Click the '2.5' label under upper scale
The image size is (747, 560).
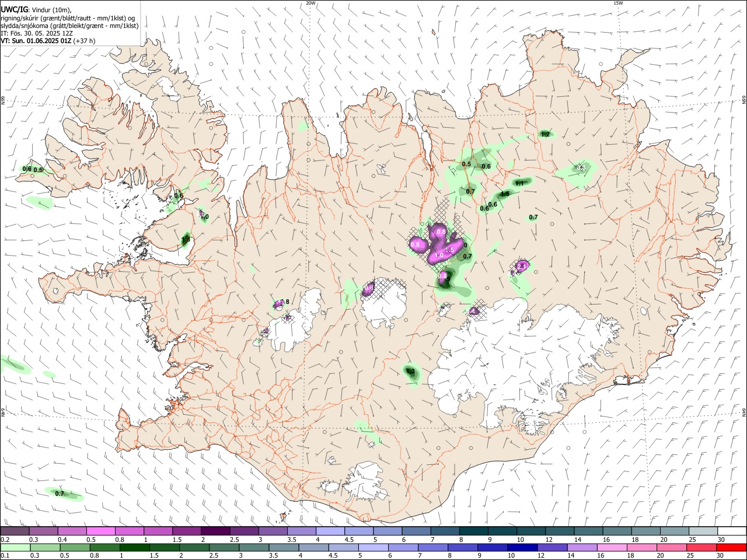tap(234, 540)
